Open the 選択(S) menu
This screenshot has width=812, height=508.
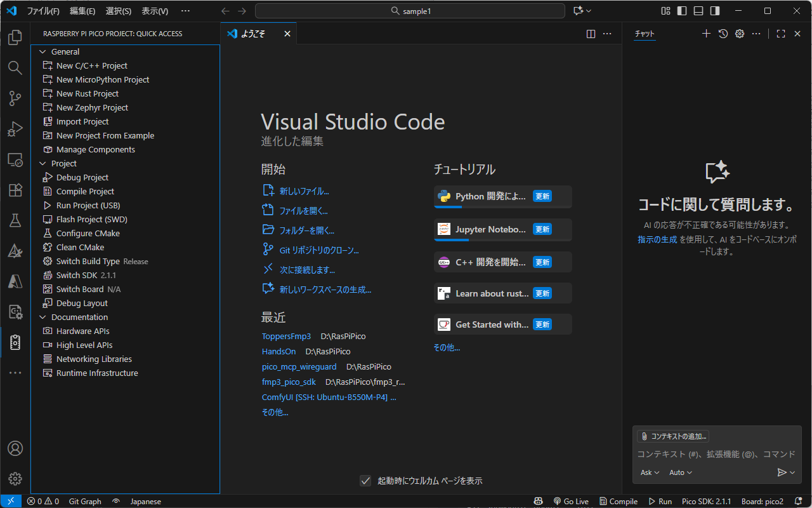[x=119, y=11]
